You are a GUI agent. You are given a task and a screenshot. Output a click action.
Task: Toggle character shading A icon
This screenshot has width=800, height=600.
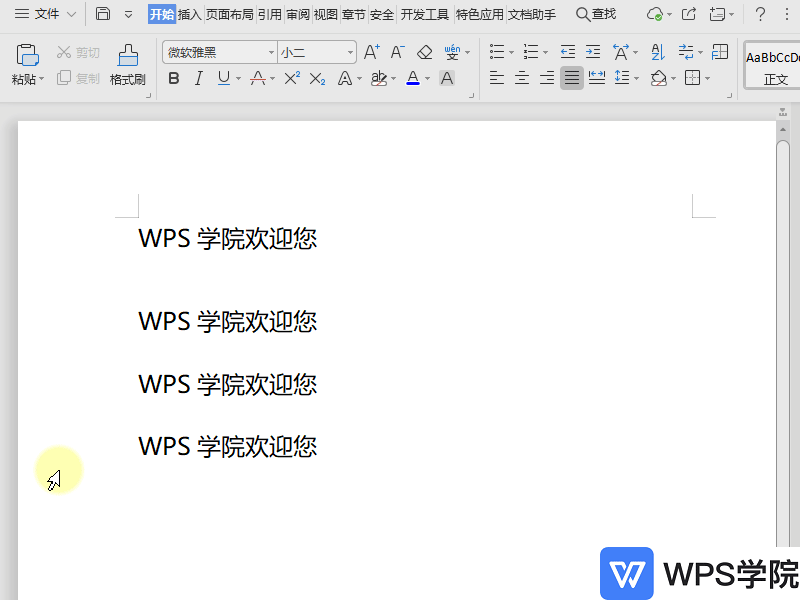(447, 79)
